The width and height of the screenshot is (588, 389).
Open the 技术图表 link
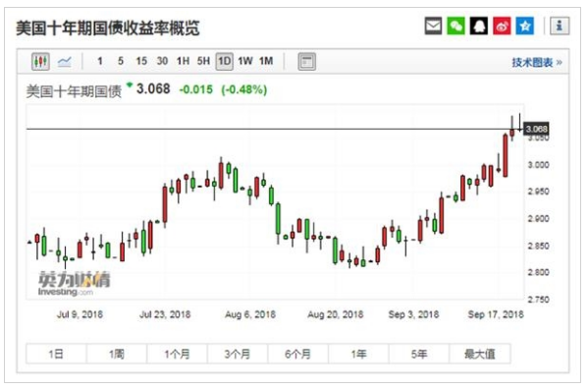pyautogui.click(x=537, y=62)
